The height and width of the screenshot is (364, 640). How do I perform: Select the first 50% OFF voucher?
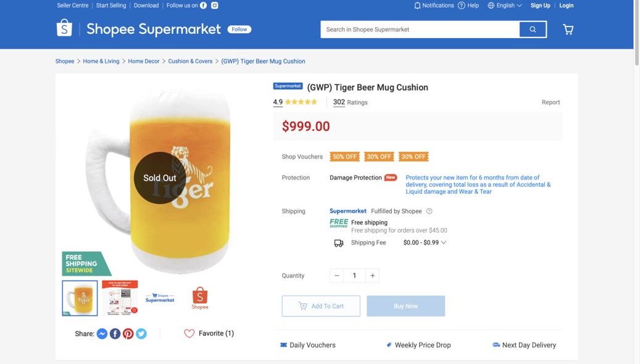pos(344,157)
